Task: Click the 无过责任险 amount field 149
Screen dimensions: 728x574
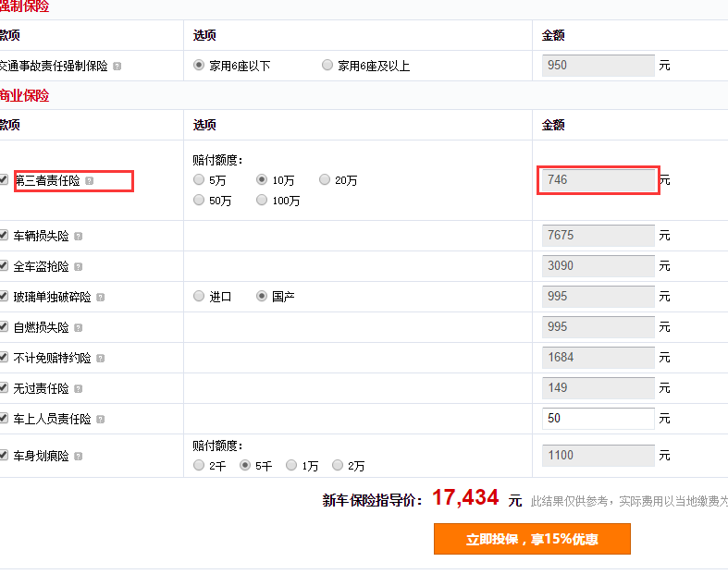Action: (x=598, y=388)
